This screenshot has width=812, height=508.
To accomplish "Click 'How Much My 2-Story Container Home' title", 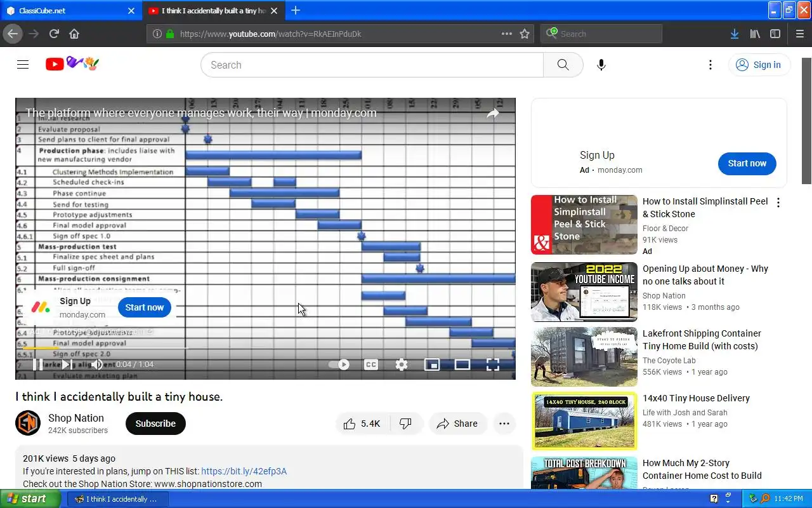I will point(702,469).
